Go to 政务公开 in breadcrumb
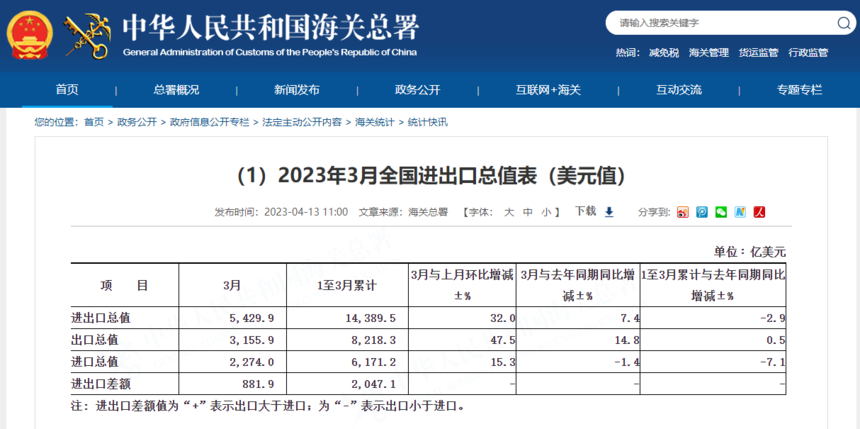This screenshot has width=860, height=429. click(137, 122)
